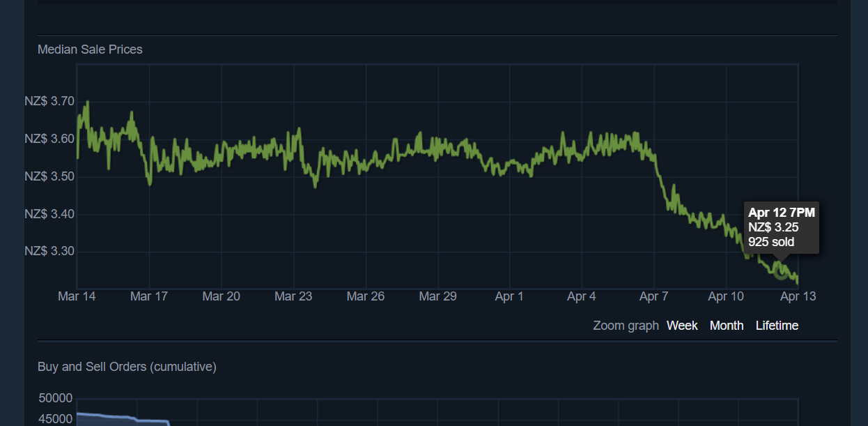This screenshot has height=426, width=868.
Task: Click the 'Apr 13' date axis label
Action: pyautogui.click(x=798, y=296)
